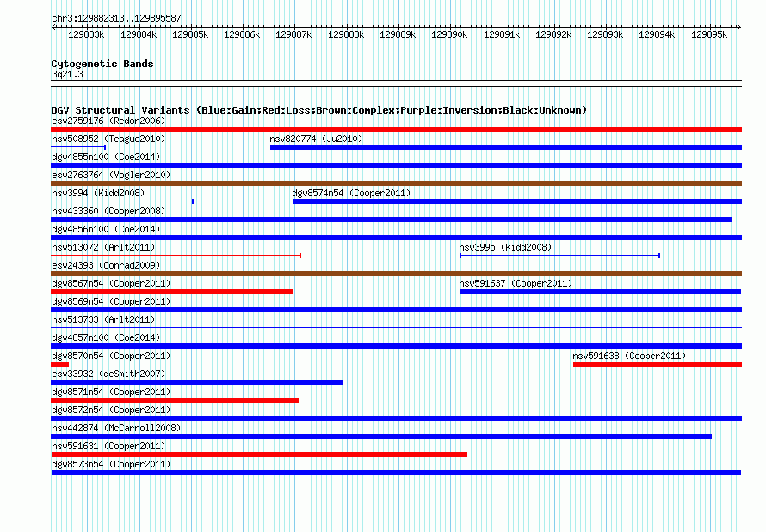
Task: Select the blue nsv442874 gain bar
Action: point(381,436)
